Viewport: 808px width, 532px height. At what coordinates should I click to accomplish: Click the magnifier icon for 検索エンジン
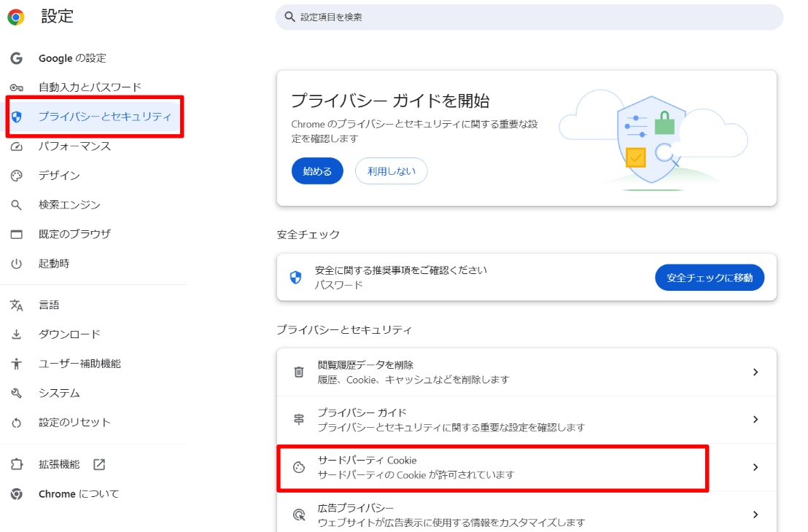17,205
